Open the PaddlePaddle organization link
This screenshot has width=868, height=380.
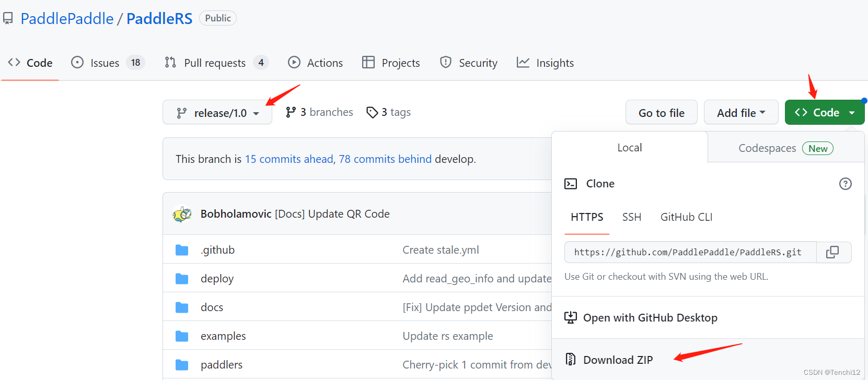pos(67,19)
